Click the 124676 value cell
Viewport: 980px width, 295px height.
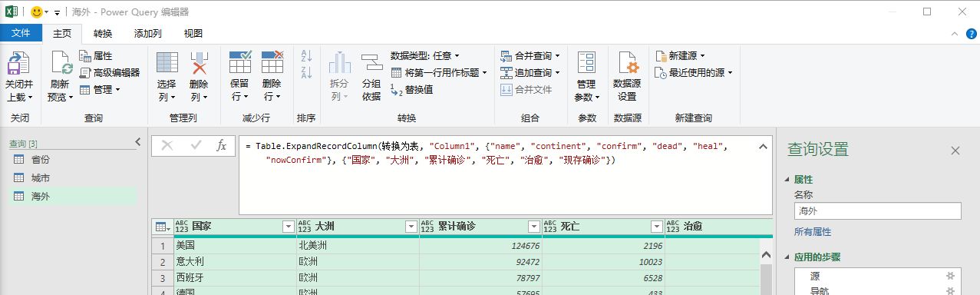pyautogui.click(x=480, y=245)
